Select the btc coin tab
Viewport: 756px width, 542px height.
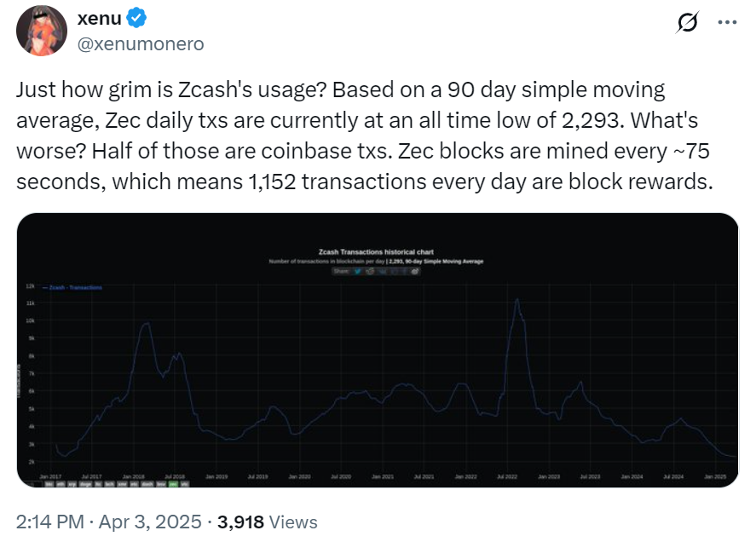(49, 484)
